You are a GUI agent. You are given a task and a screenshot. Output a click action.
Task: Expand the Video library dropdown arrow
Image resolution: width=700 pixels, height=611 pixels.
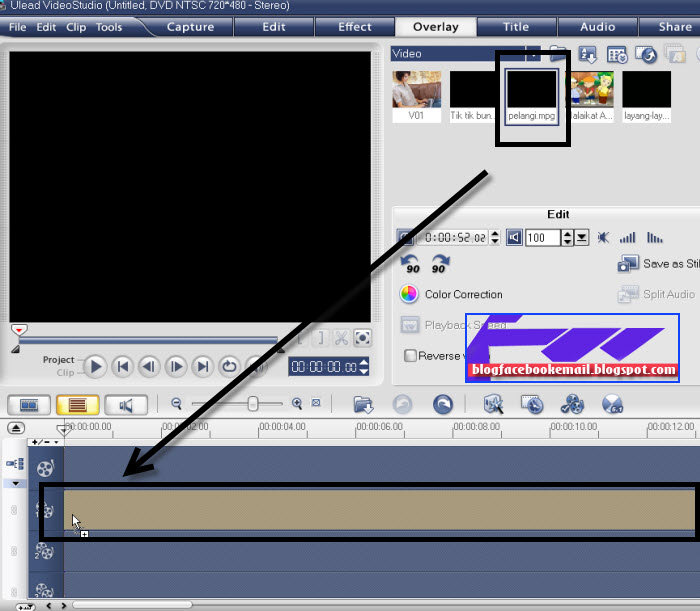(533, 54)
